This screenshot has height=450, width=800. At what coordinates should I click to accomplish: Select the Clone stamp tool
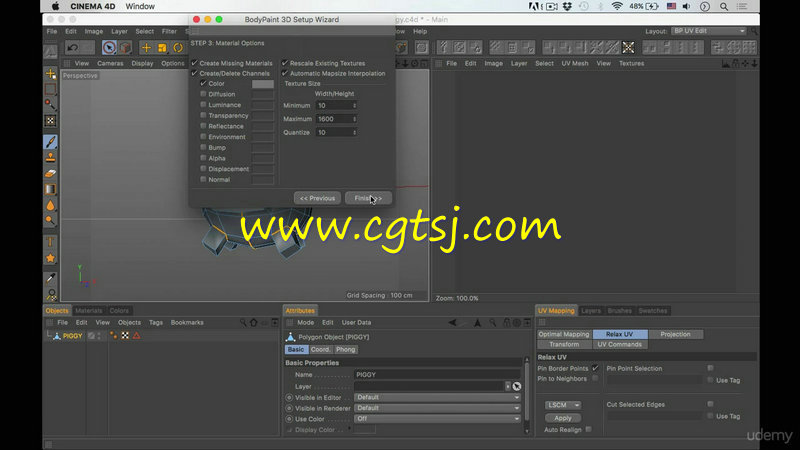point(51,158)
